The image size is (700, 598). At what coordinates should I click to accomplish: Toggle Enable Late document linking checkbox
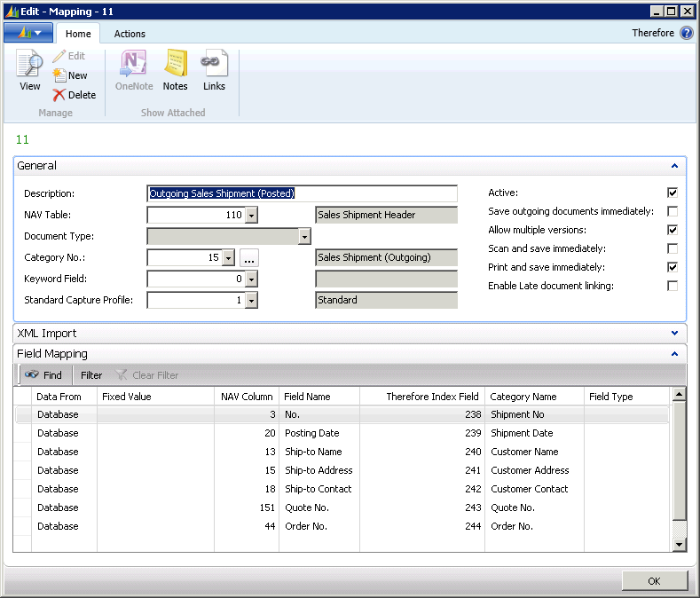[672, 286]
